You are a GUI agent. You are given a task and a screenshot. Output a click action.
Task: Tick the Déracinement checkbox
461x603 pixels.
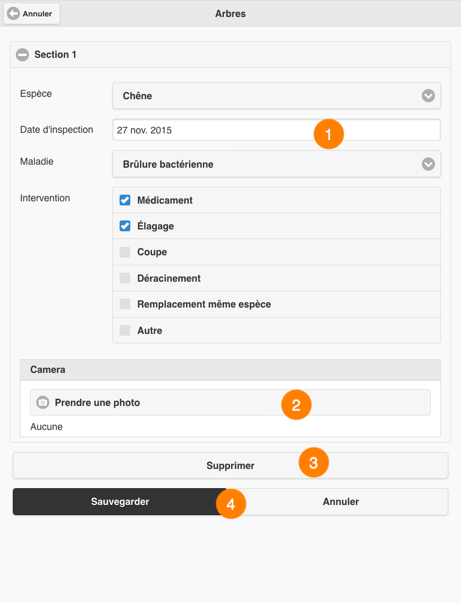coord(125,278)
